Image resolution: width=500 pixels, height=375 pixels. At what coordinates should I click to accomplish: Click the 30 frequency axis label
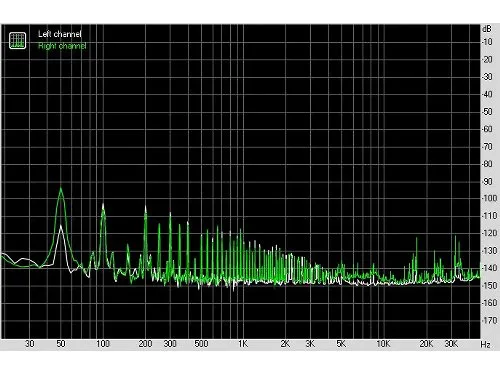pyautogui.click(x=30, y=344)
